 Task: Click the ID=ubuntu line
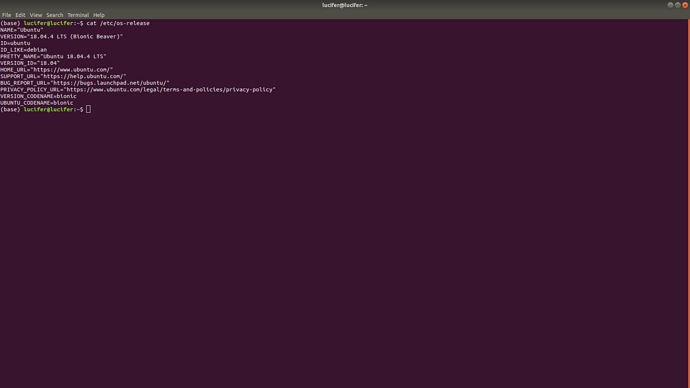pos(15,43)
